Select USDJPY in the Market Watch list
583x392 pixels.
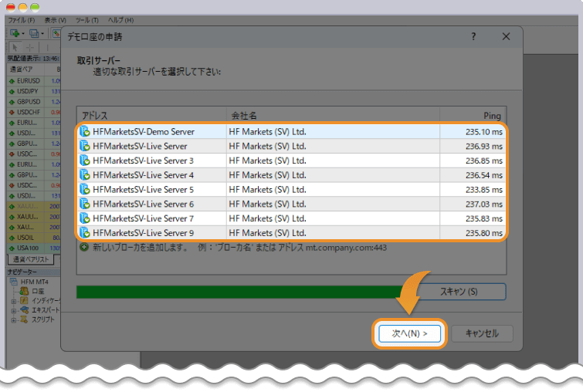28,91
